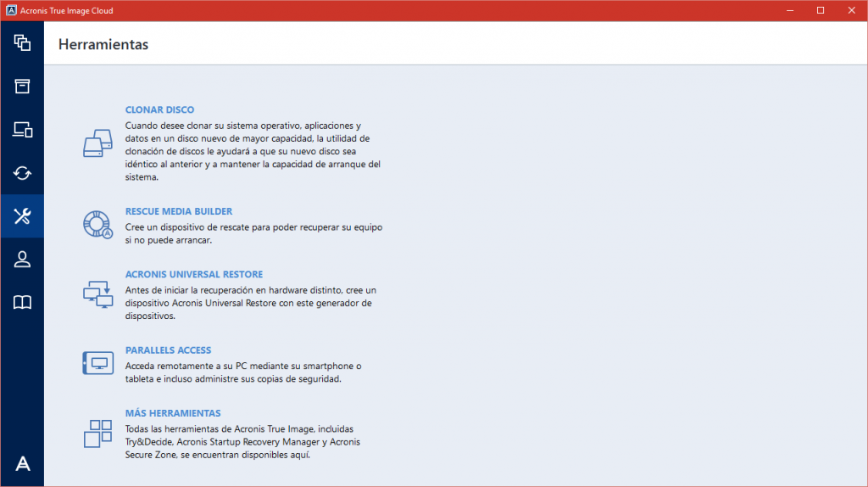Open the Archive section in sidebar
The height and width of the screenshot is (487, 868).
[22, 86]
